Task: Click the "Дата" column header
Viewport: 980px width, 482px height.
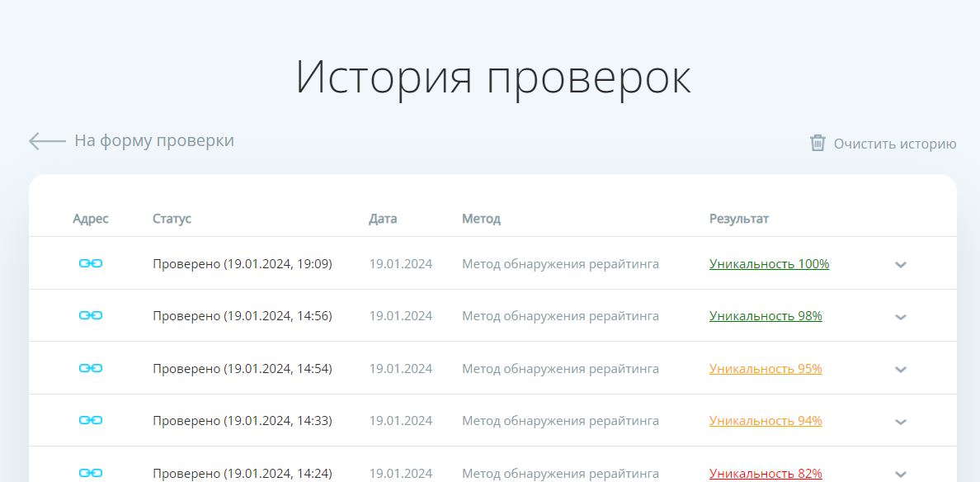Action: pyautogui.click(x=383, y=219)
